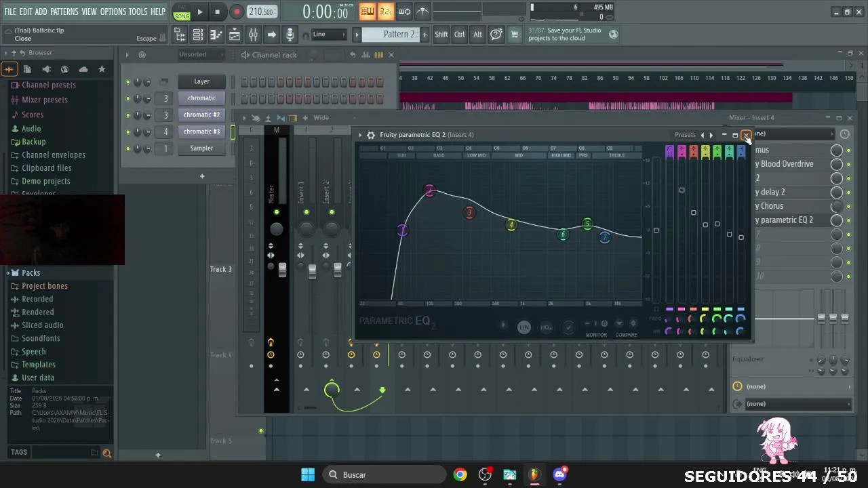Open the Presets menu in the EQ
Viewport: 868px width, 488px height.
point(685,135)
